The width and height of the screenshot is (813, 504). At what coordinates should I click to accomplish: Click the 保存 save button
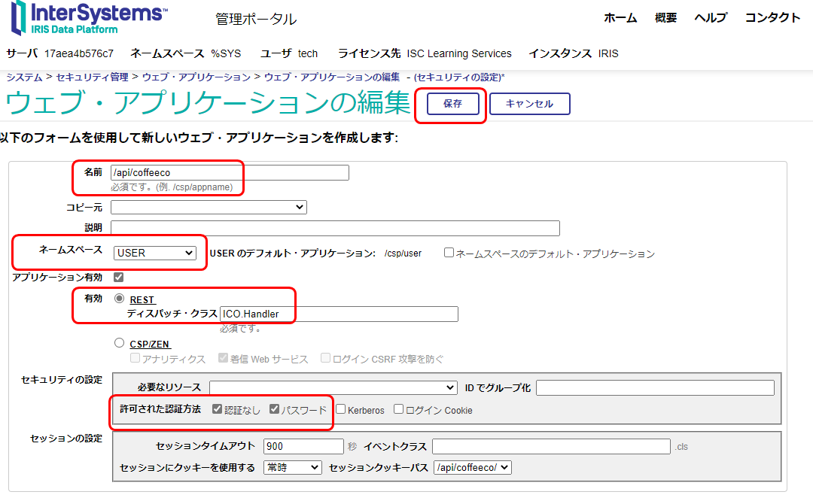coord(452,104)
